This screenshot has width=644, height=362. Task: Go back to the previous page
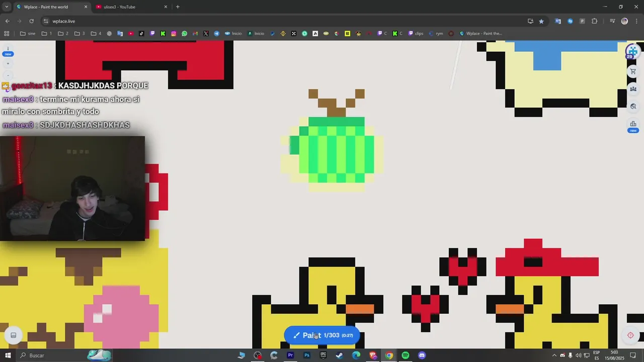(x=7, y=21)
